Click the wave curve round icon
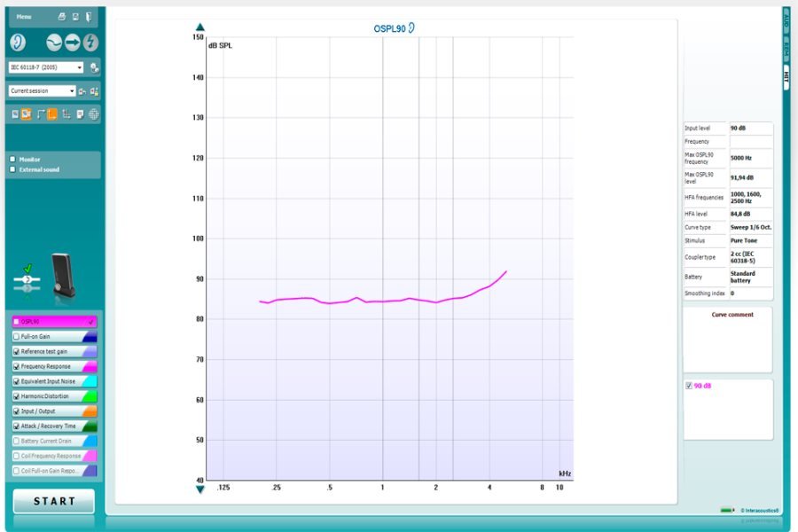 point(55,43)
